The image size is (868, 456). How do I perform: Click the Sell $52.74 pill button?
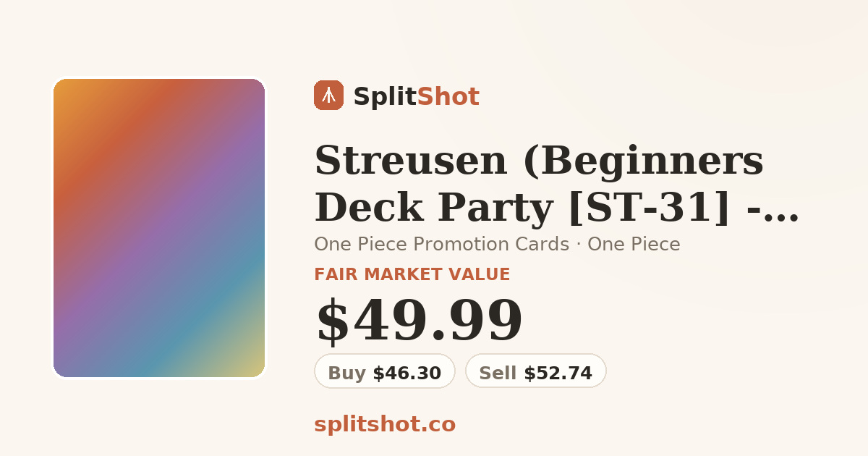(x=536, y=371)
